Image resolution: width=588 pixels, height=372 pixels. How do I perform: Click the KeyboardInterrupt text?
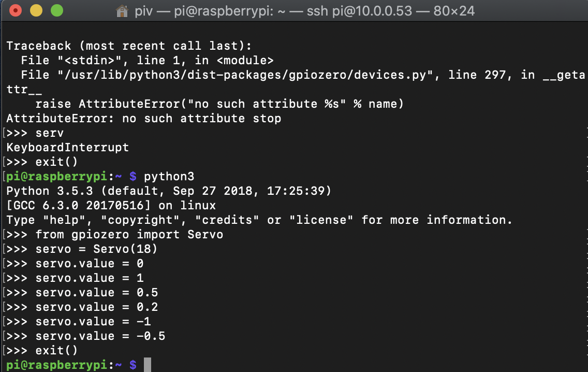pyautogui.click(x=67, y=148)
